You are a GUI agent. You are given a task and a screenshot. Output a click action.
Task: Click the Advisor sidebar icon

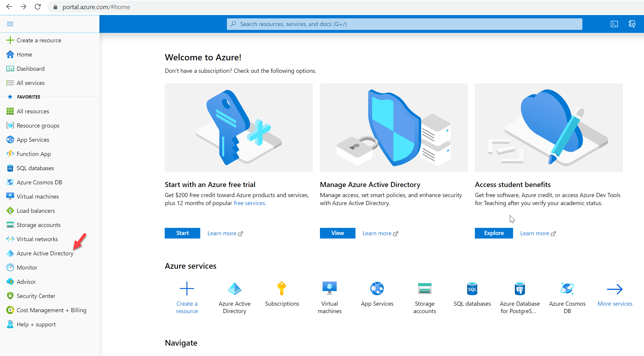tap(10, 282)
